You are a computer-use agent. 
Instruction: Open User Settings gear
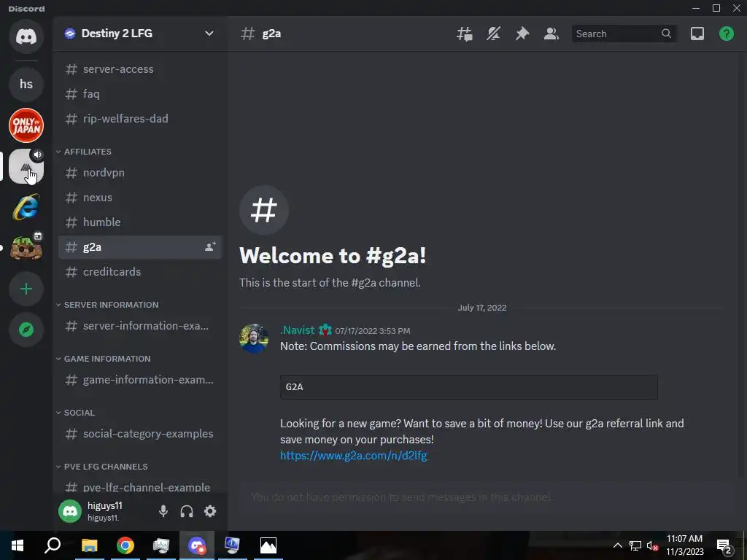[210, 511]
